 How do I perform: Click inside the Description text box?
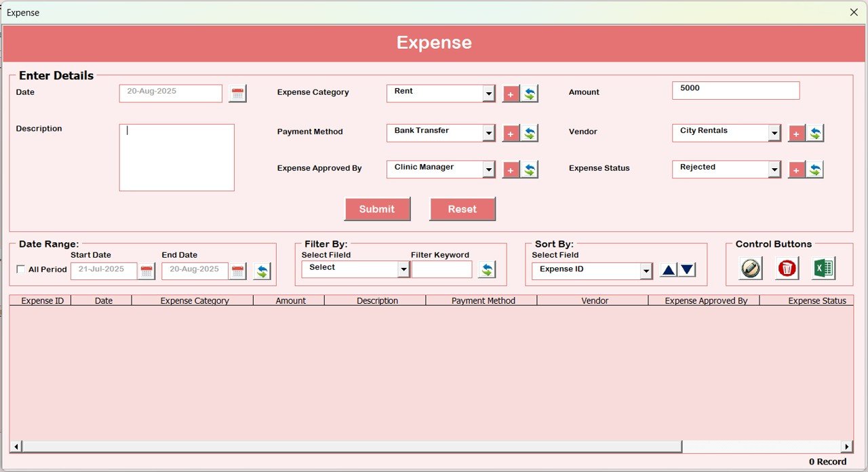(177, 157)
